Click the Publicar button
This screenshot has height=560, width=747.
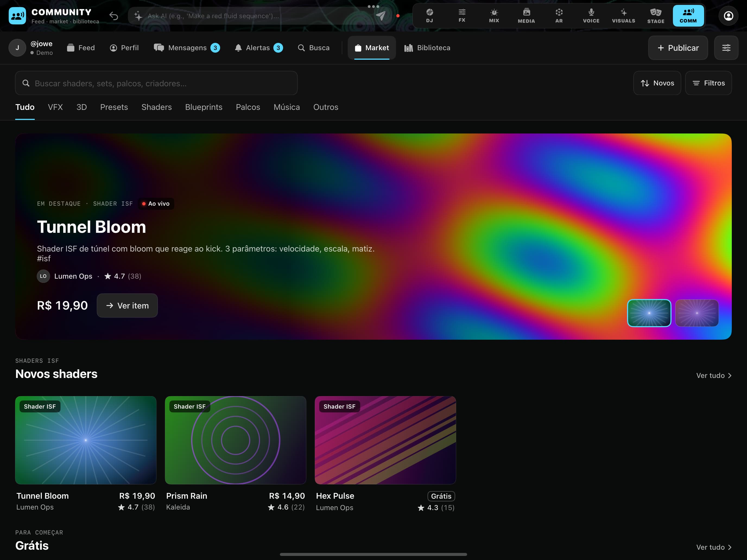(x=678, y=47)
